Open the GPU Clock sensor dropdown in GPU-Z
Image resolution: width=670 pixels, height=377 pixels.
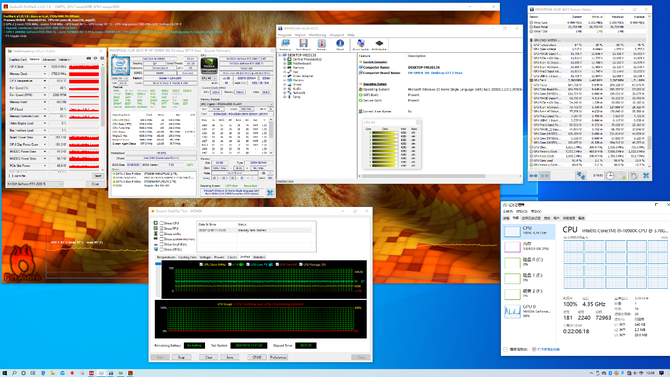[44, 67]
